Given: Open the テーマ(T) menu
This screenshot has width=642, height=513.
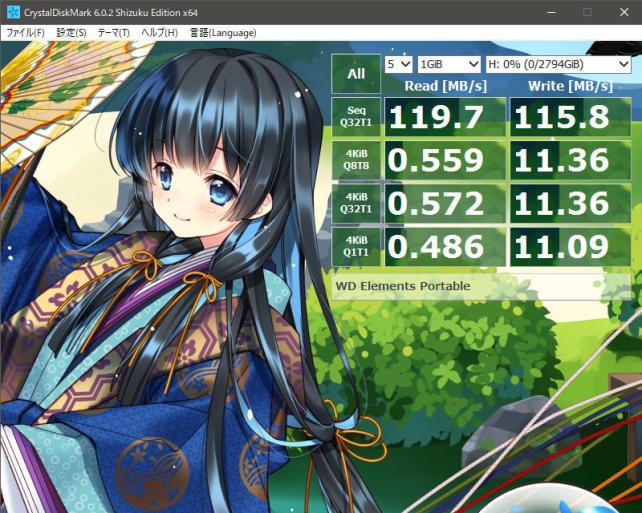Looking at the screenshot, I should coord(113,33).
